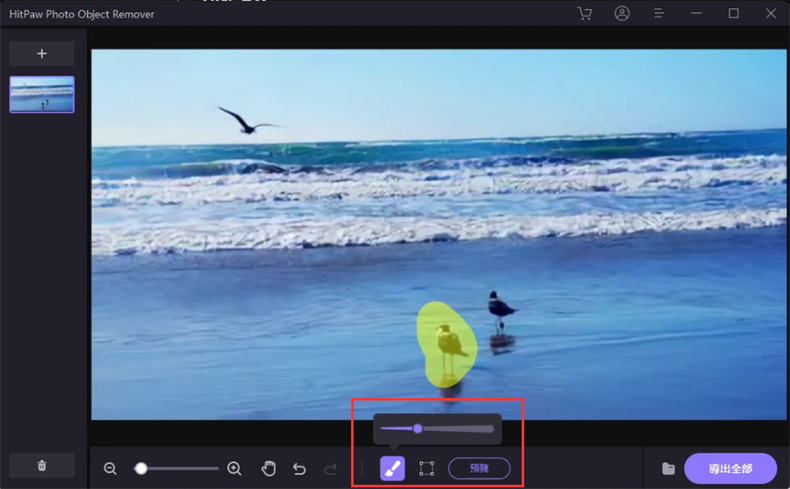Click the zoom in magnifier icon
Viewport: 790px width, 489px height.
tap(234, 468)
